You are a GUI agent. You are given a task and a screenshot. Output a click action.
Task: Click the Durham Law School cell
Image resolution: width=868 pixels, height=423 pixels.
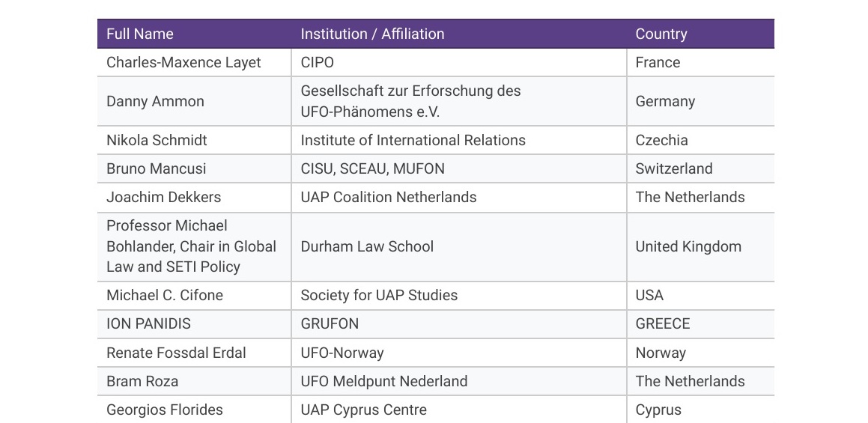pos(367,246)
